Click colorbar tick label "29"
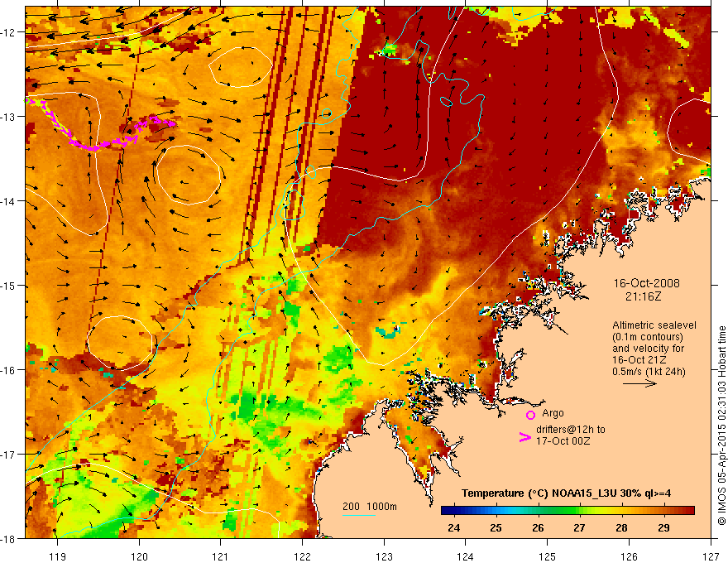The width and height of the screenshot is (728, 563). tap(663, 527)
